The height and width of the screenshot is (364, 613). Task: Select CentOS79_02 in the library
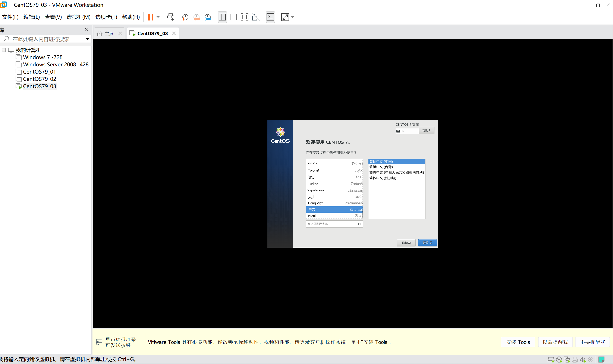tap(39, 79)
